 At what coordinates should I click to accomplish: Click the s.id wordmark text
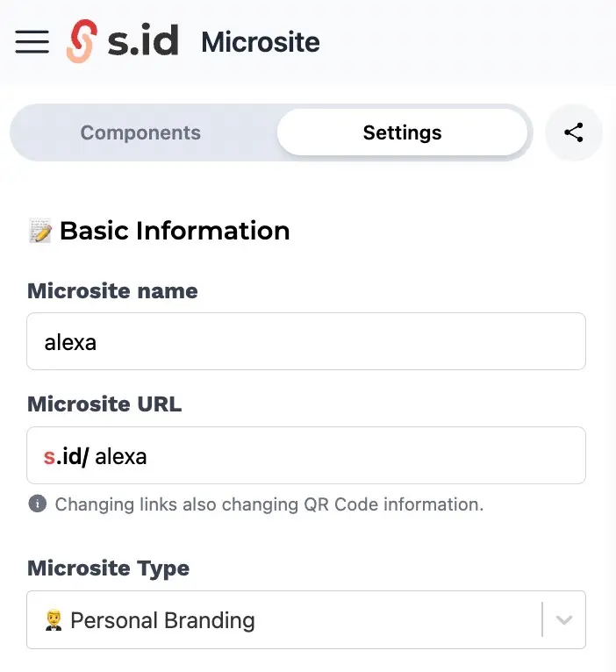pos(143,40)
